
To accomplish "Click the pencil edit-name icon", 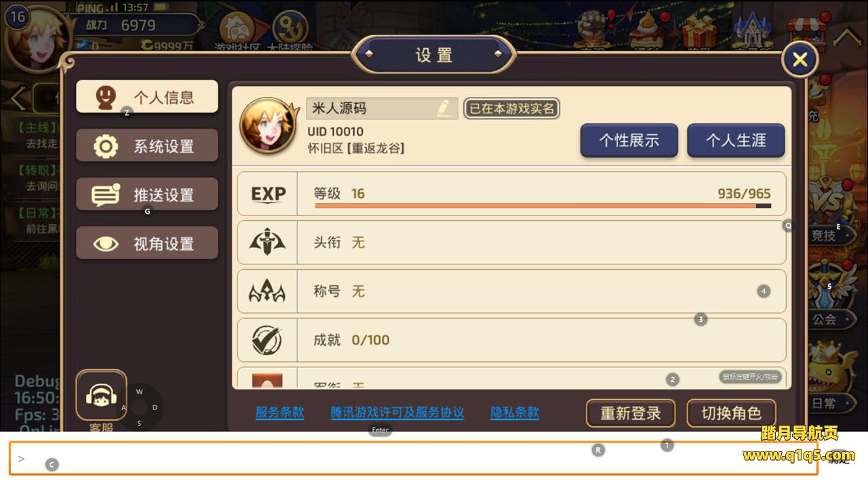I will click(x=444, y=108).
